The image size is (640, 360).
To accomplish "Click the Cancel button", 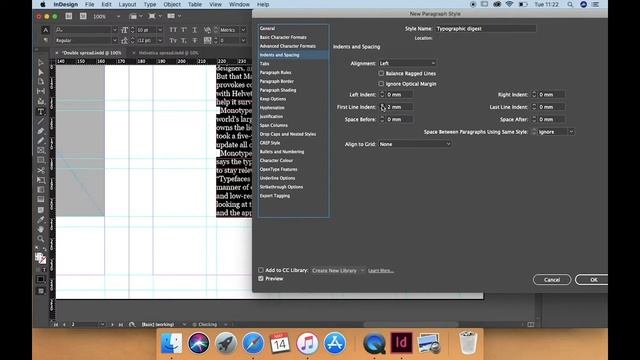I will coord(552,280).
